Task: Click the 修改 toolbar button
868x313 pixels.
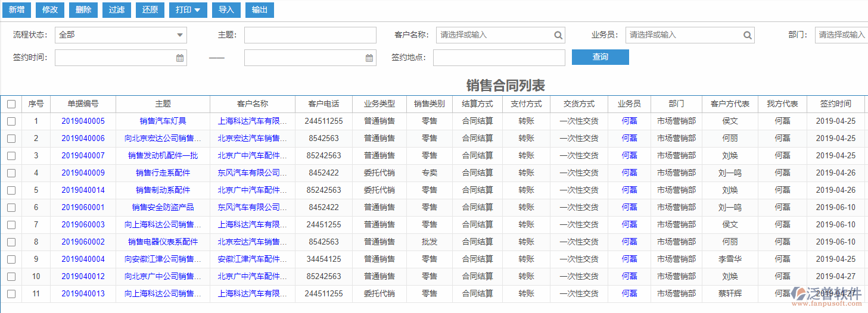Action: click(x=50, y=10)
